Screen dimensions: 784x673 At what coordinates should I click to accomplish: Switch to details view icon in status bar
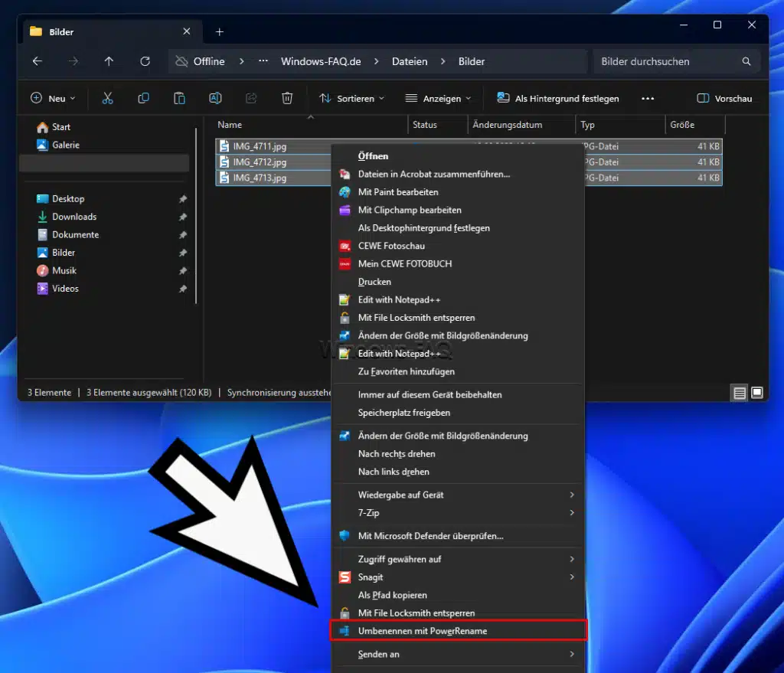click(740, 393)
